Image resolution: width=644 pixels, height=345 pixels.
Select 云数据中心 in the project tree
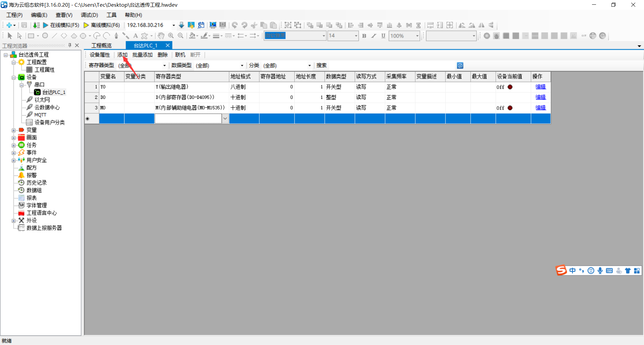47,107
